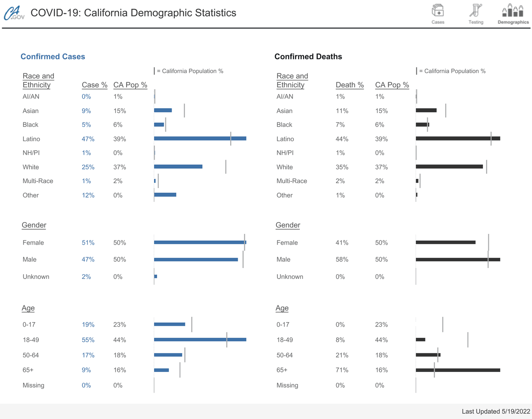Screen dimensions: 532x419
Task: Click the Latino confirmed cases bar
Action: [x=199, y=139]
